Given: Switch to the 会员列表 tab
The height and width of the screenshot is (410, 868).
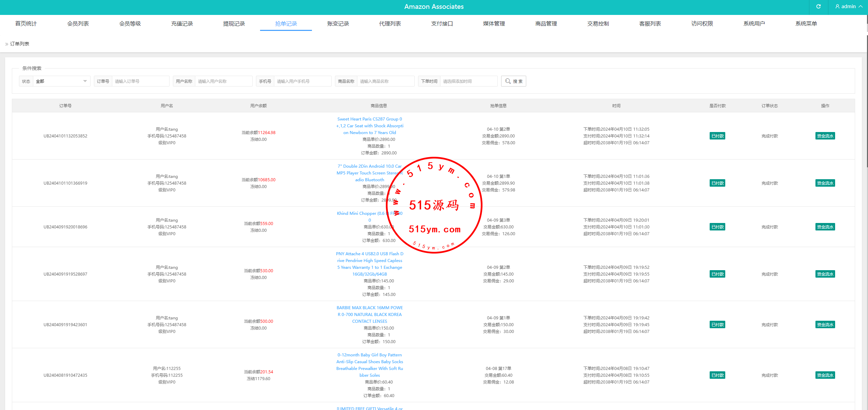Looking at the screenshot, I should pos(78,23).
